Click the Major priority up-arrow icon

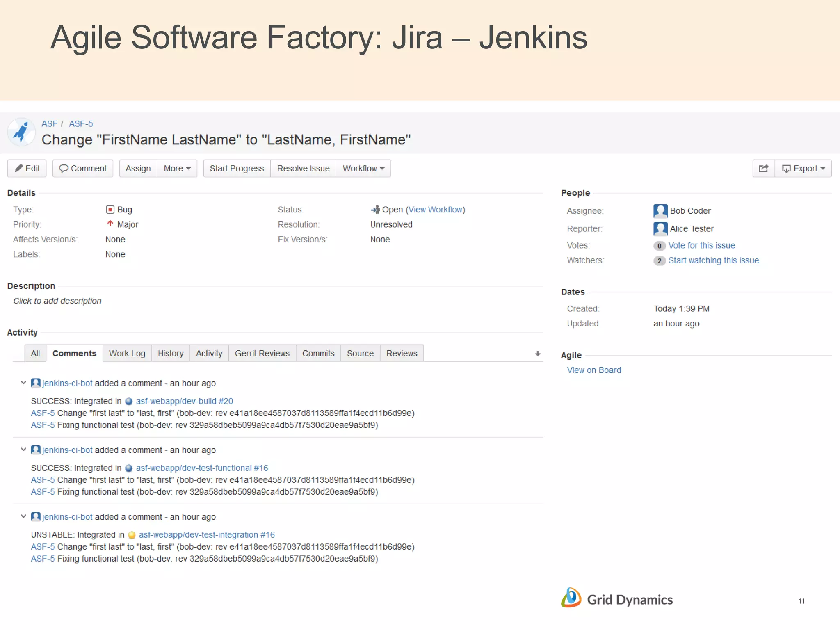pos(110,224)
